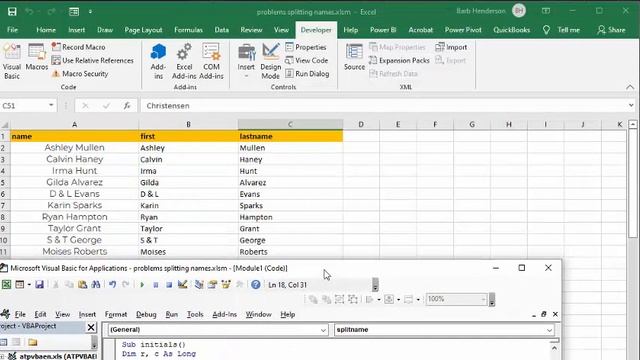Switch to the Data ribbon tab
The width and height of the screenshot is (640, 360).
tap(222, 30)
